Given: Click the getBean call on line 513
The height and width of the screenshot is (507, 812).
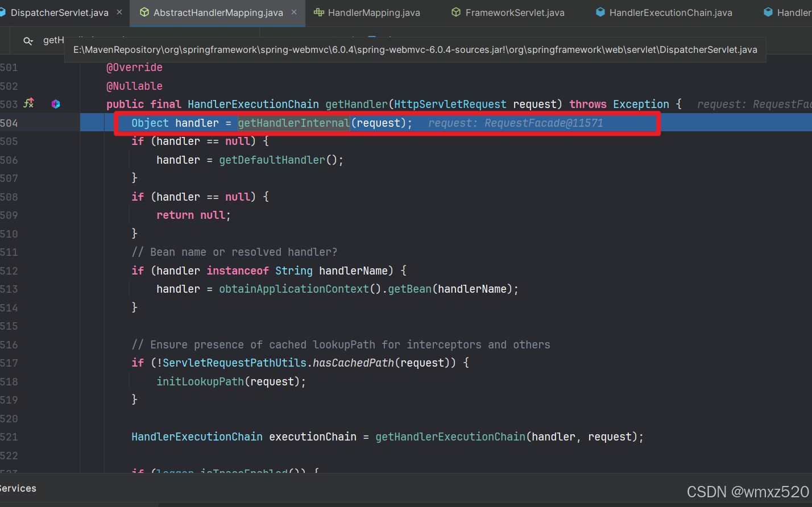Looking at the screenshot, I should 410,289.
